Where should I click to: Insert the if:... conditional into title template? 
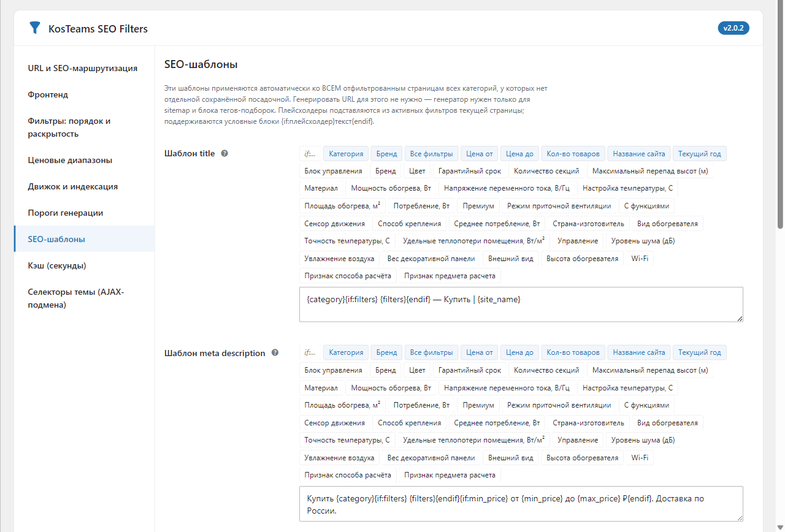pos(310,154)
